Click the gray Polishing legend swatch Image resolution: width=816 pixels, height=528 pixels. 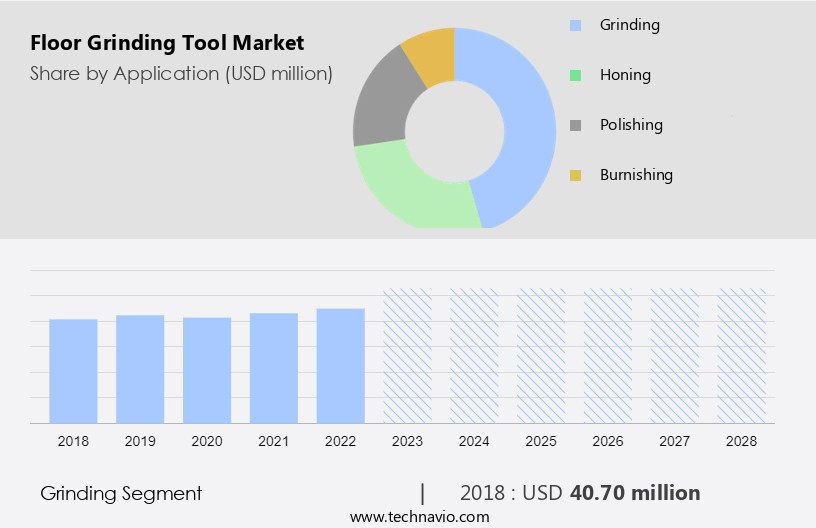[575, 125]
